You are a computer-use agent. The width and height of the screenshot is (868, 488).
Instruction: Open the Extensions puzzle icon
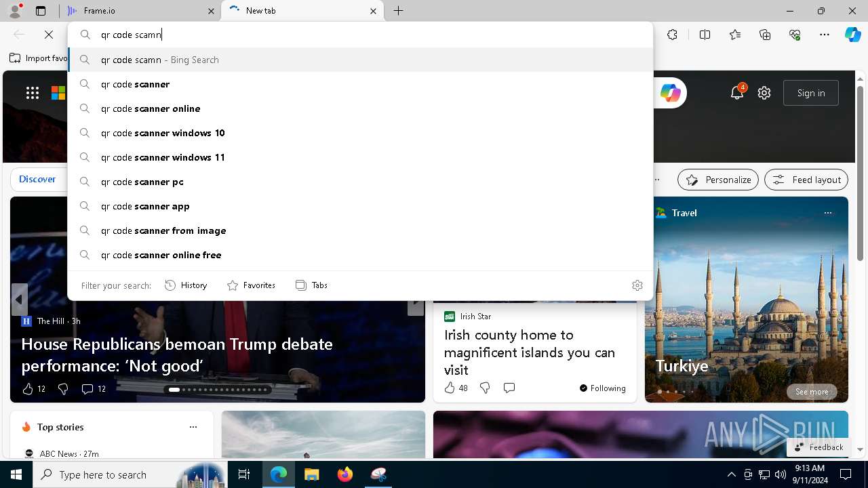click(x=672, y=35)
